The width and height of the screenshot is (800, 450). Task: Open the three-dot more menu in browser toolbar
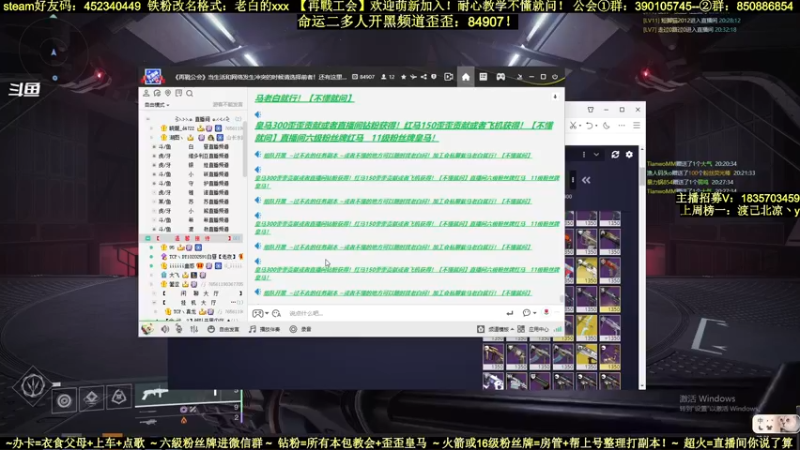pos(621,126)
